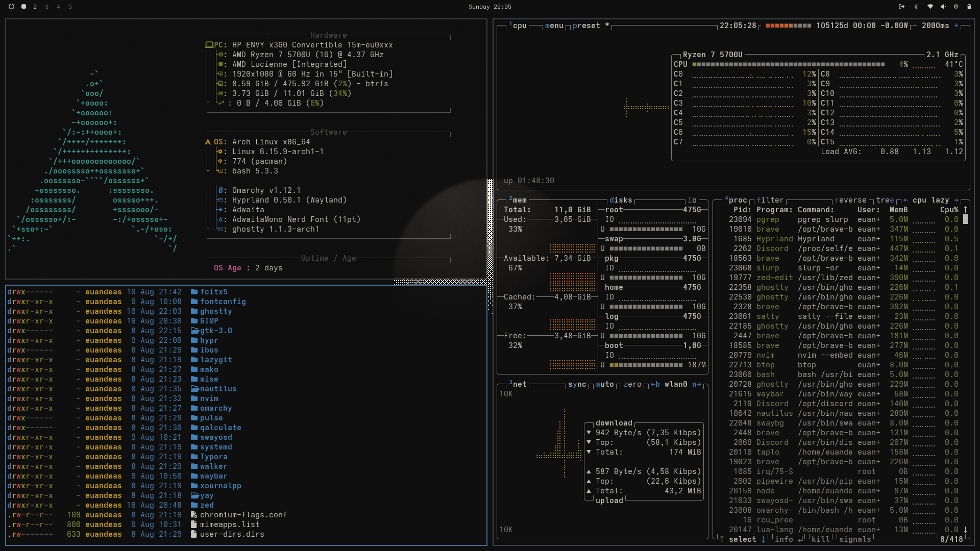Toggle the reverse sort option in proc
The height and width of the screenshot is (551, 980).
(851, 200)
